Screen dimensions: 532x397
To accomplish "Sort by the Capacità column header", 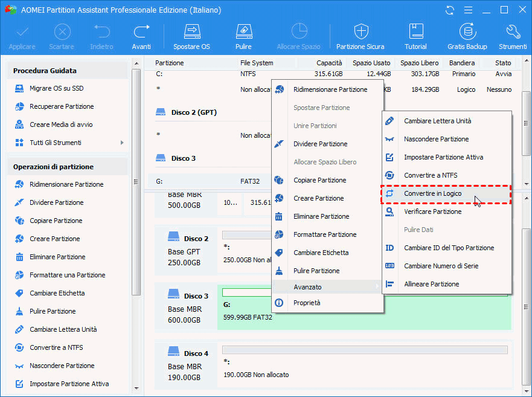I will coord(330,63).
